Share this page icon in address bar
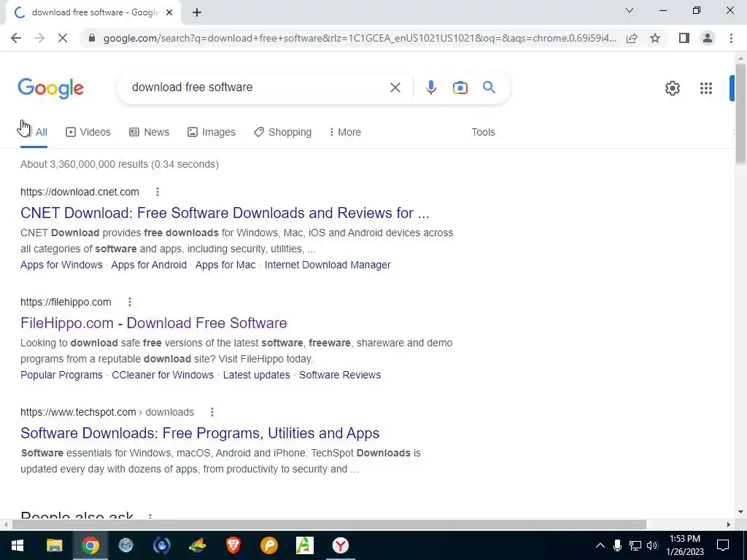 pyautogui.click(x=632, y=38)
